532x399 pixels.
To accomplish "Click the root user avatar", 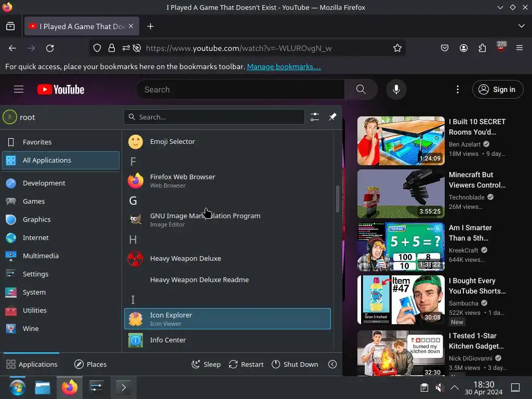I will [x=10, y=117].
